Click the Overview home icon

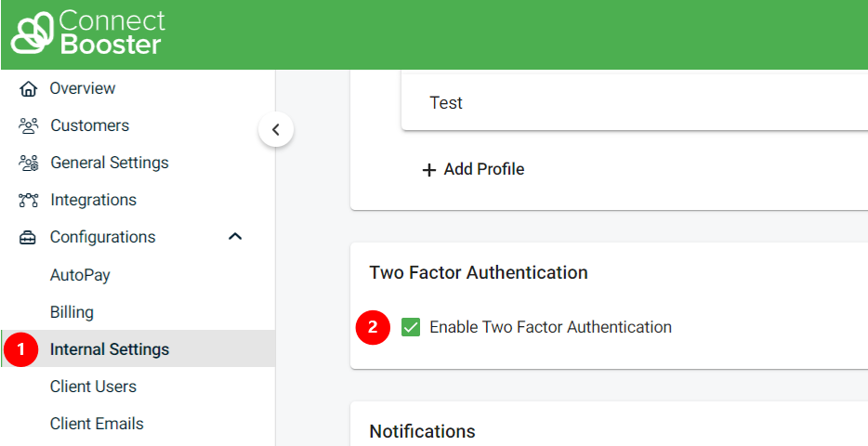click(x=29, y=89)
